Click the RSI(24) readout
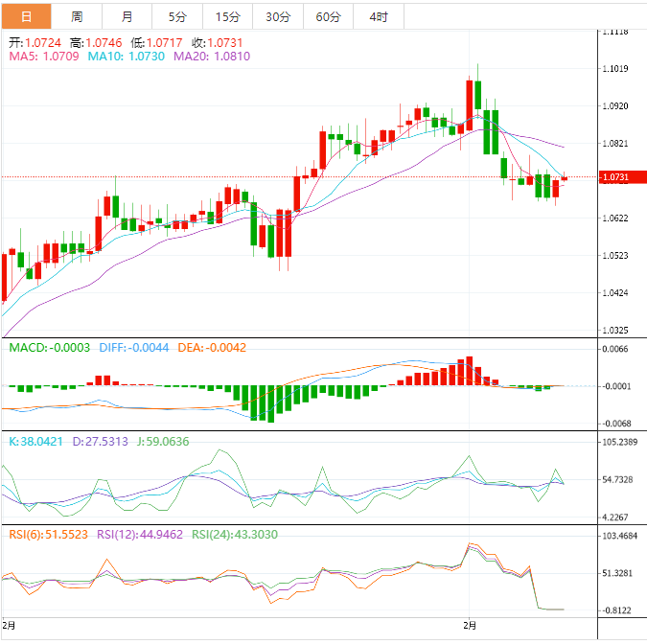The width and height of the screenshot is (647, 644). click(x=238, y=534)
